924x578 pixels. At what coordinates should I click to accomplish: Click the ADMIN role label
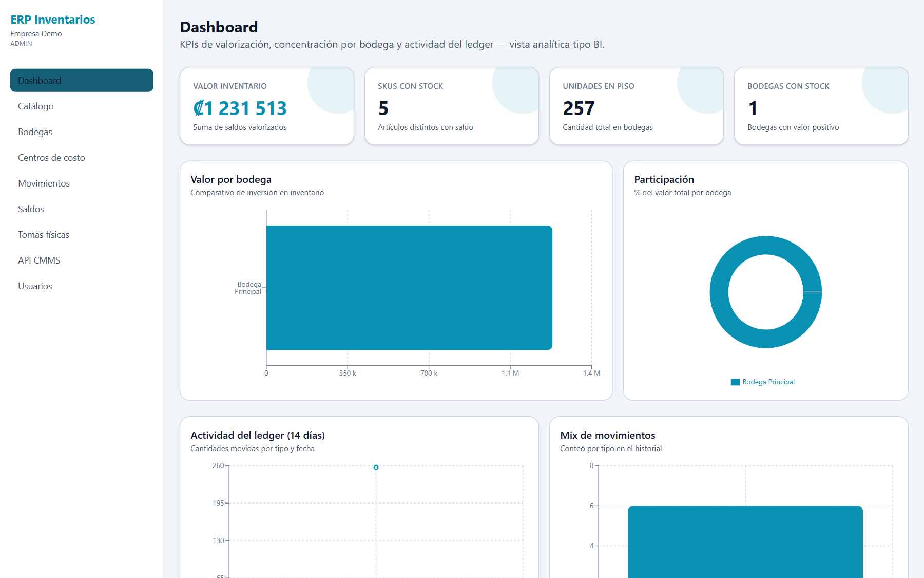click(21, 44)
